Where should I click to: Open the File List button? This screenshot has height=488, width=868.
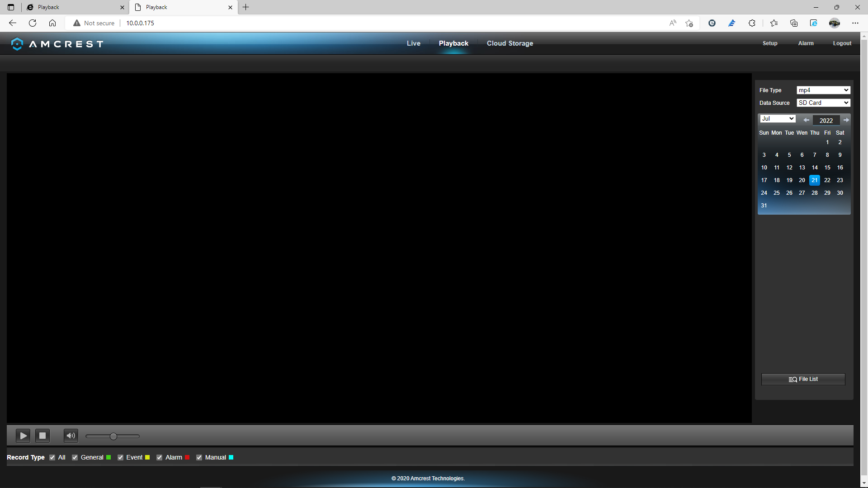pos(803,379)
